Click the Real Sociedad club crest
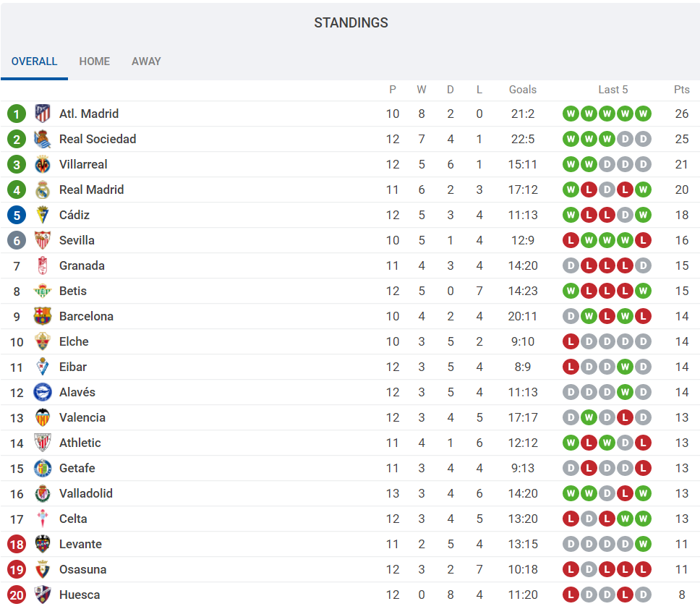Image resolution: width=700 pixels, height=609 pixels. click(43, 139)
